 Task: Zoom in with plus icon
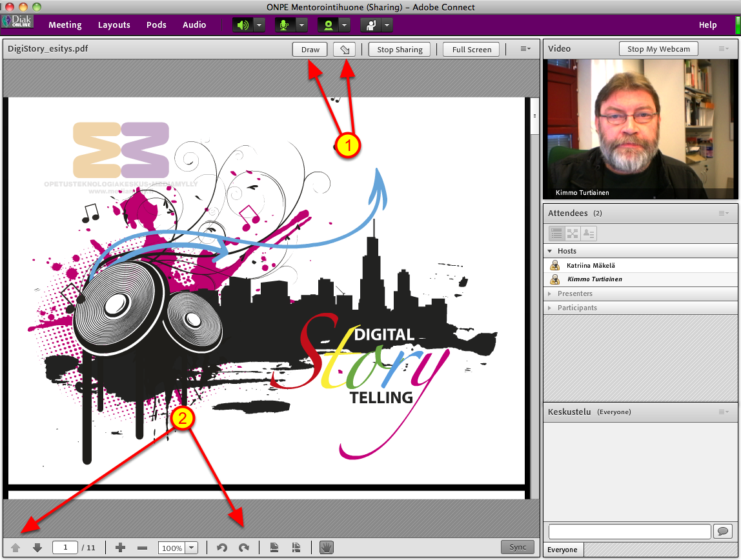click(121, 548)
